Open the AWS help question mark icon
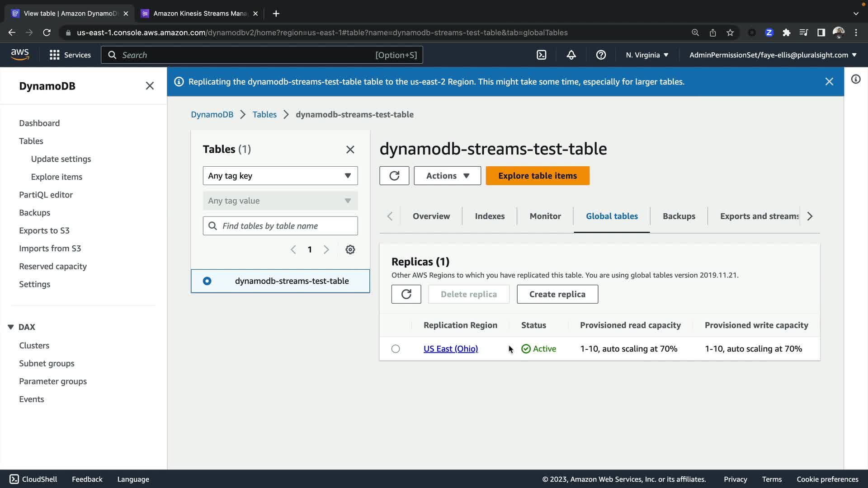This screenshot has height=488, width=868. point(601,55)
